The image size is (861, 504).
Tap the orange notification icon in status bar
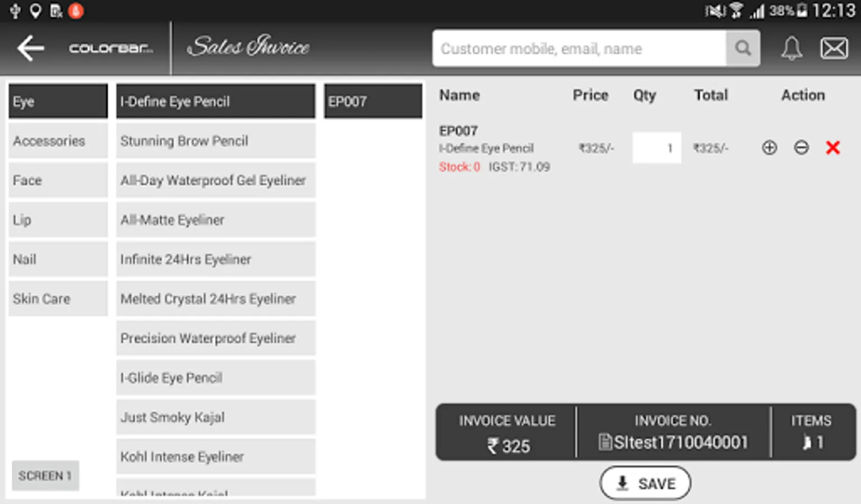point(76,11)
